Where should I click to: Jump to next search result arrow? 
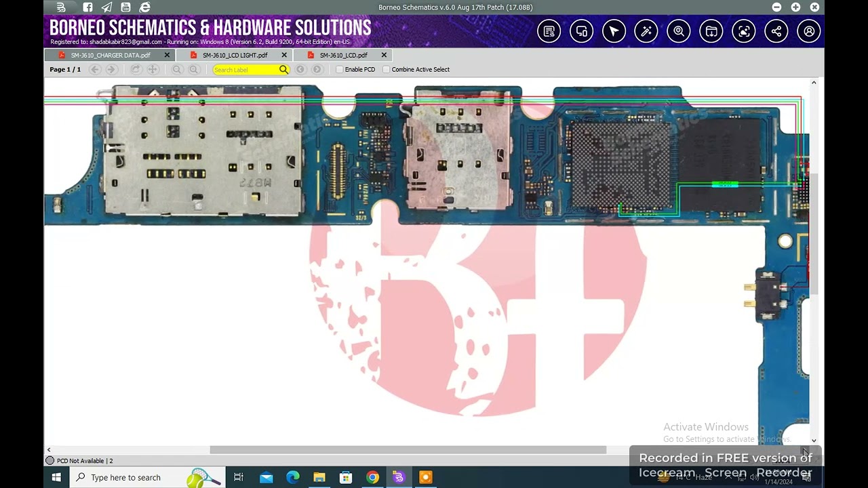tap(317, 69)
